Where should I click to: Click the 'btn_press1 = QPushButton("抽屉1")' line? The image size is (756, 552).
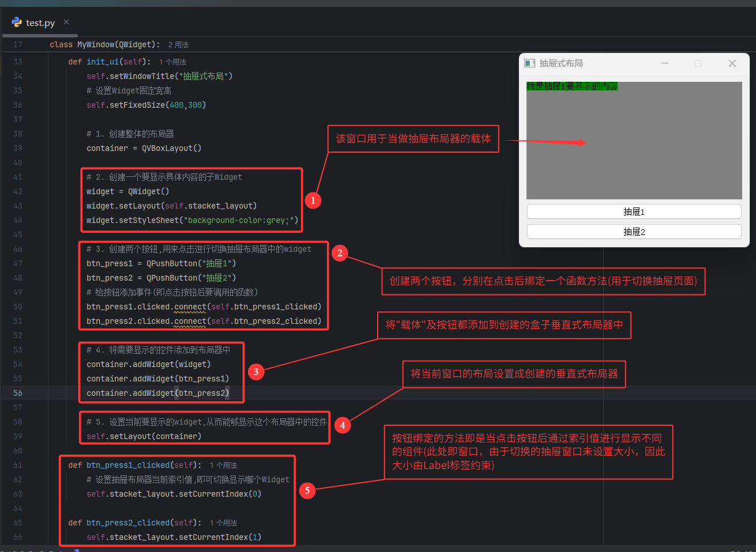tap(161, 263)
